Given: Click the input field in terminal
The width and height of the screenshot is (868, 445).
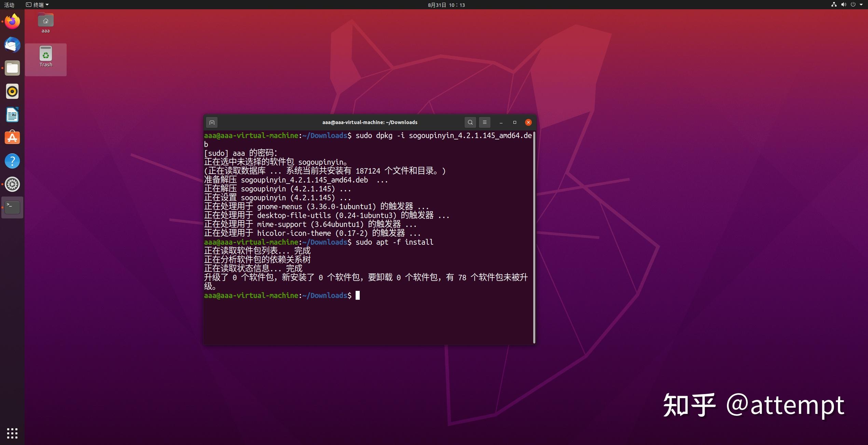Looking at the screenshot, I should click(x=358, y=295).
